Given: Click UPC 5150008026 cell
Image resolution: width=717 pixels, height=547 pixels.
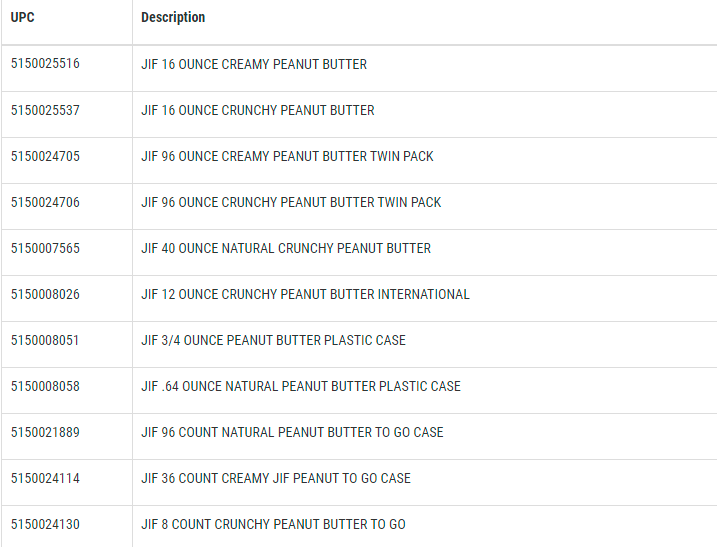Looking at the screenshot, I should [x=45, y=294].
